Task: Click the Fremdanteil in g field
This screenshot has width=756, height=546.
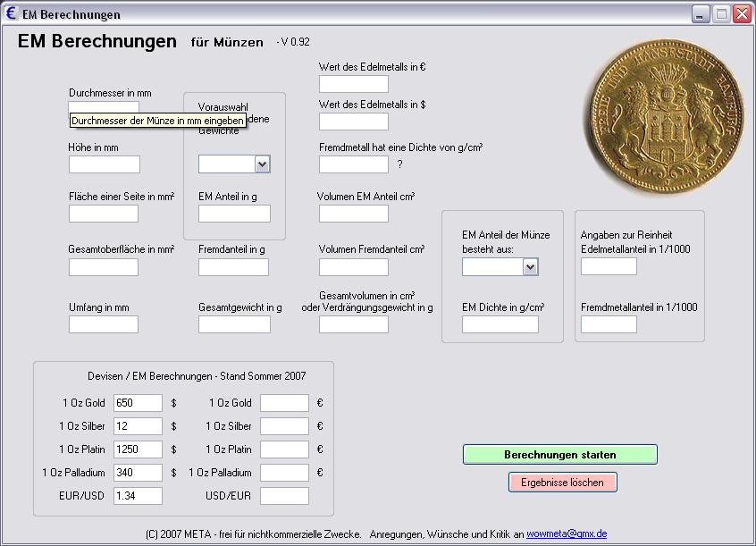Action: pos(233,267)
